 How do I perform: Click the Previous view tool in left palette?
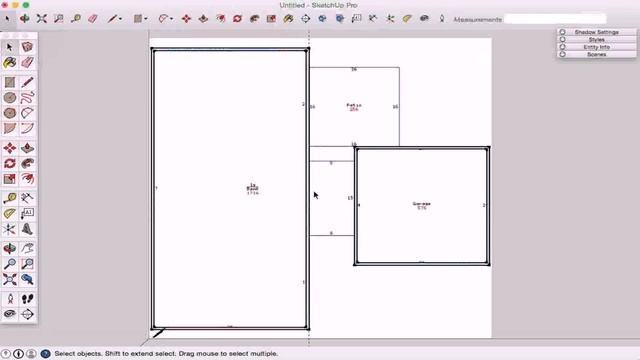[27, 279]
